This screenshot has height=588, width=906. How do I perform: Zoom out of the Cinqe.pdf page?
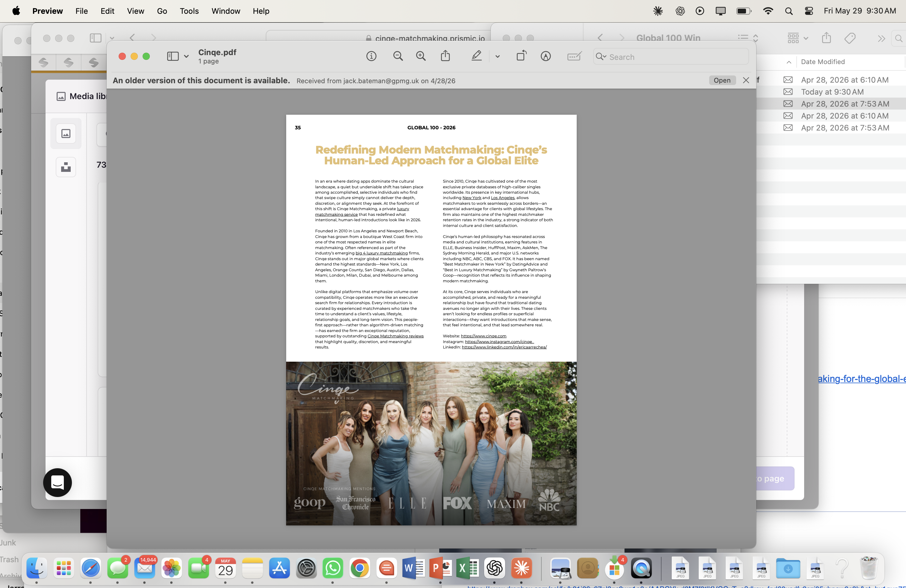[398, 56]
